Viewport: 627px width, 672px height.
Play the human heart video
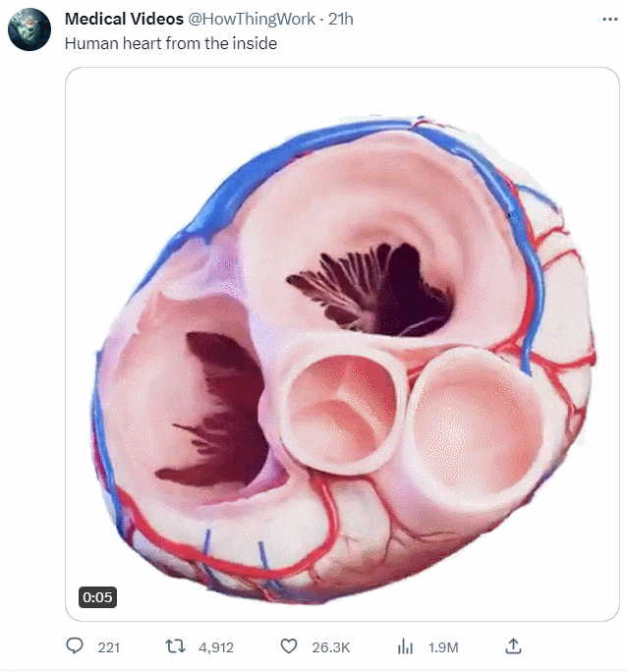pyautogui.click(x=342, y=344)
